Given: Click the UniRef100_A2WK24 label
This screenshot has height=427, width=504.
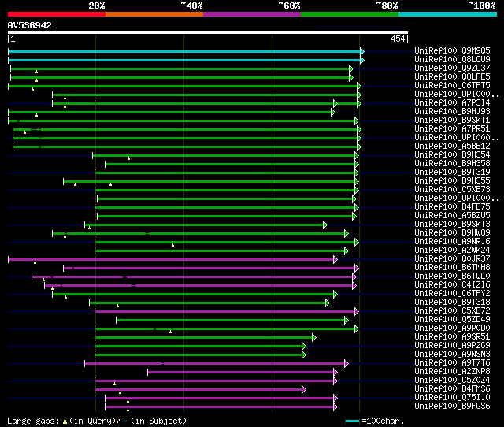Looking at the screenshot, I should (x=452, y=251).
